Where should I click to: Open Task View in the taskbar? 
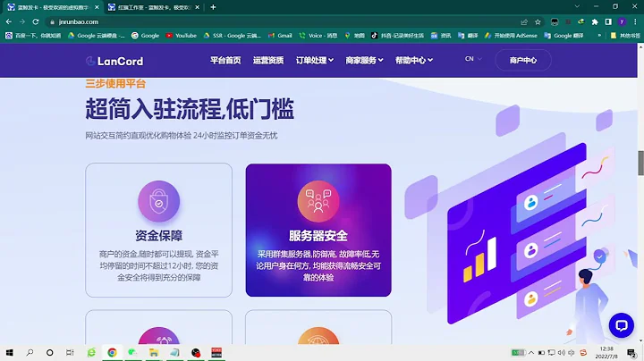(x=70, y=352)
